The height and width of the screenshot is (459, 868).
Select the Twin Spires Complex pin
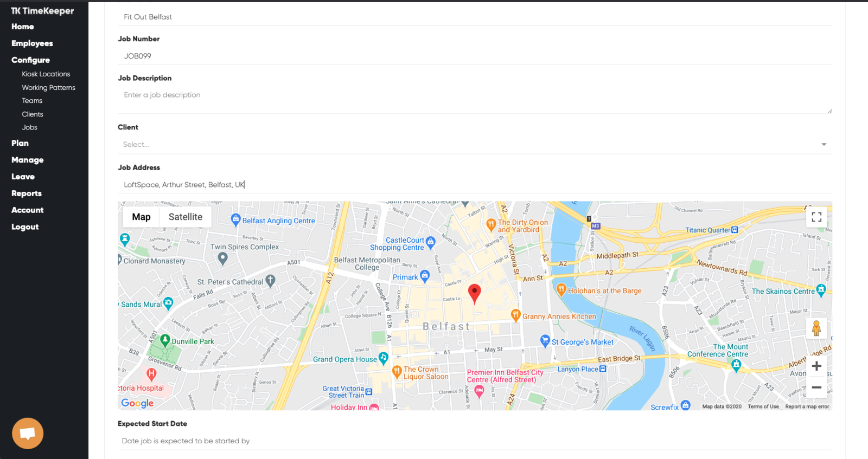tap(222, 258)
